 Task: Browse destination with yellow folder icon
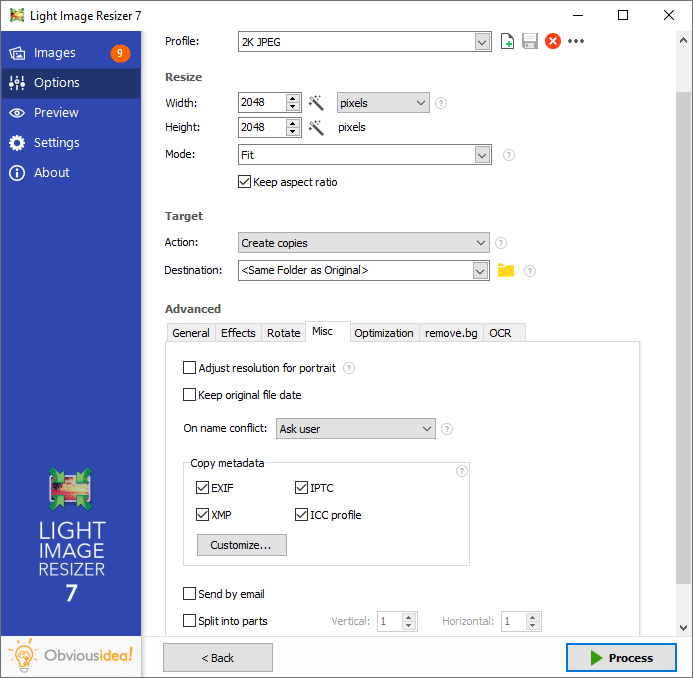click(x=506, y=270)
